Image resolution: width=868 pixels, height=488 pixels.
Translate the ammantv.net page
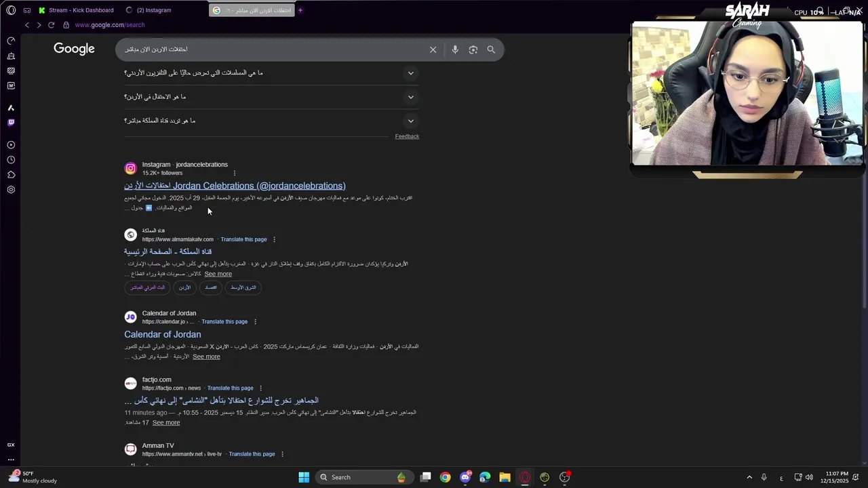pos(252,454)
